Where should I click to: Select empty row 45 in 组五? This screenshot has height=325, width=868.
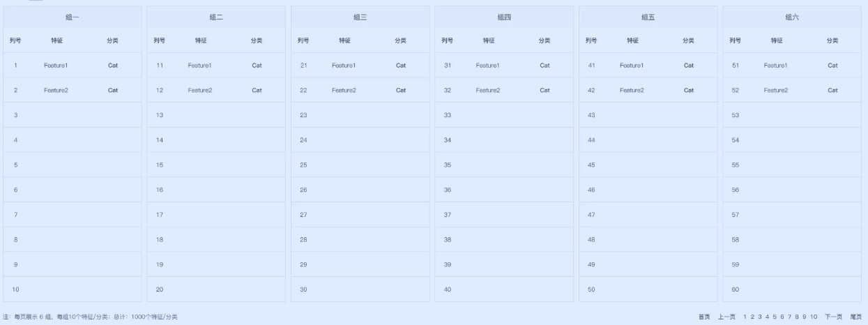coord(648,165)
